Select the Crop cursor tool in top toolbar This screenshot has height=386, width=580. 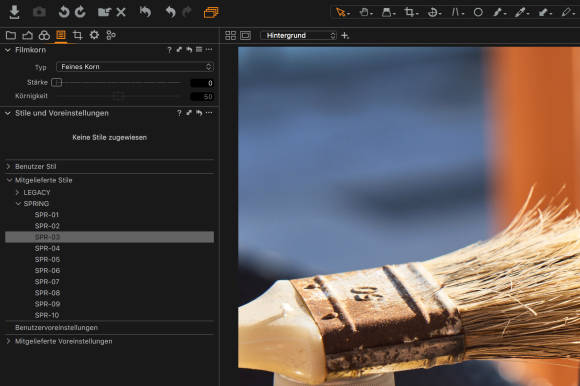coord(411,13)
